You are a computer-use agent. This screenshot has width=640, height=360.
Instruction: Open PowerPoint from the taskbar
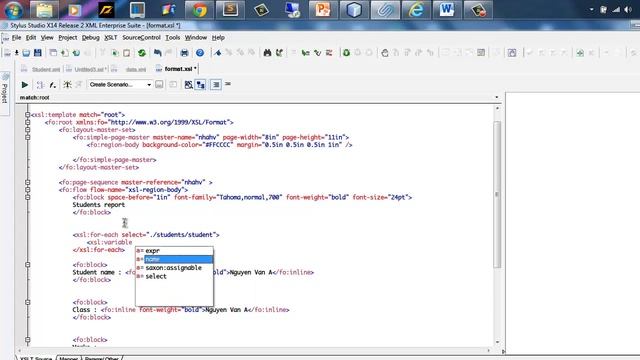pyautogui.click(x=322, y=10)
